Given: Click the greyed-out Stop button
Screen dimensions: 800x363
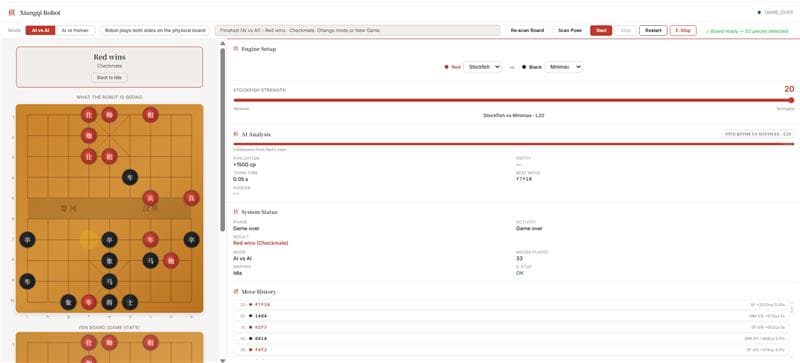Looking at the screenshot, I should click(626, 30).
